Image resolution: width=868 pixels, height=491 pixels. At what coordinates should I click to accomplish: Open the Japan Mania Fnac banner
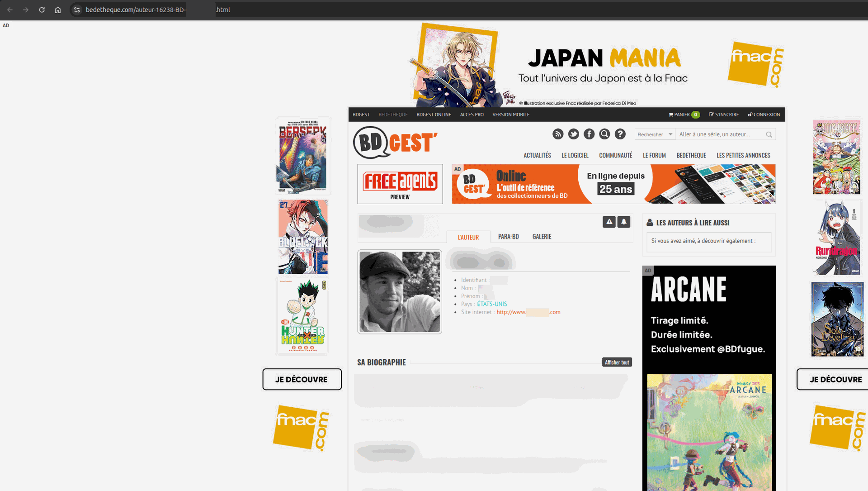click(597, 64)
